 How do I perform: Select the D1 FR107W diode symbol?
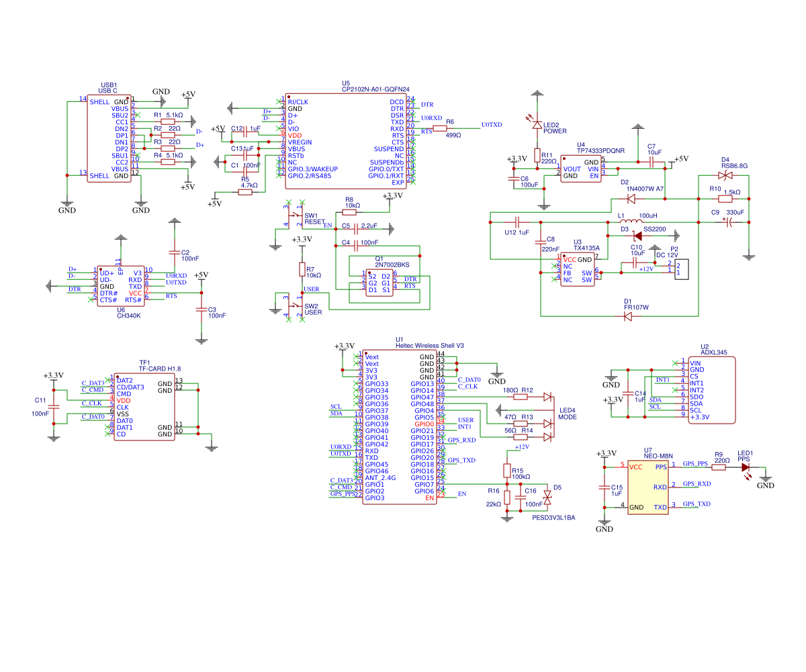pyautogui.click(x=629, y=316)
